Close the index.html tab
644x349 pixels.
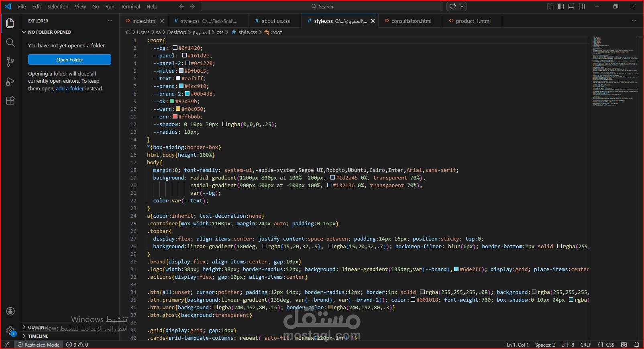tap(162, 21)
